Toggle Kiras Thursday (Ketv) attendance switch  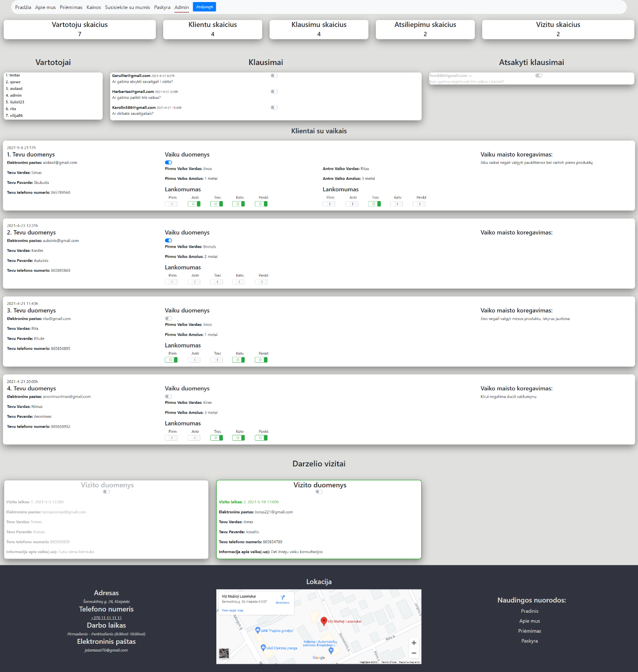click(238, 438)
